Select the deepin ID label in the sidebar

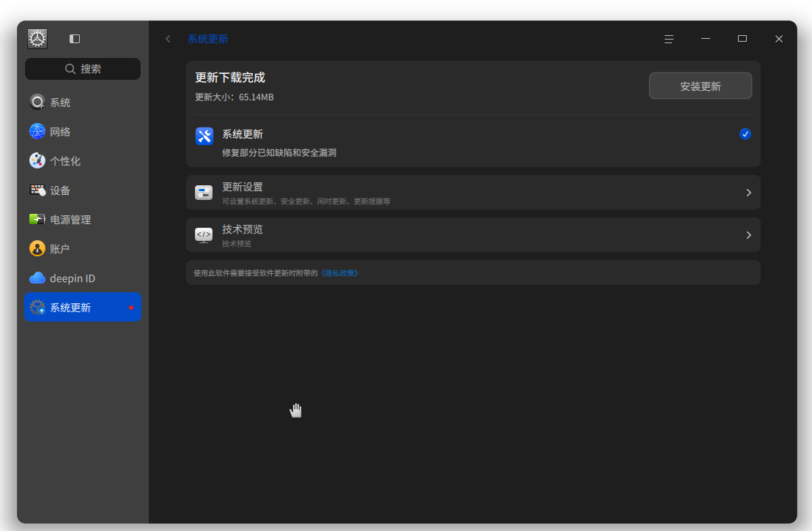tap(73, 278)
